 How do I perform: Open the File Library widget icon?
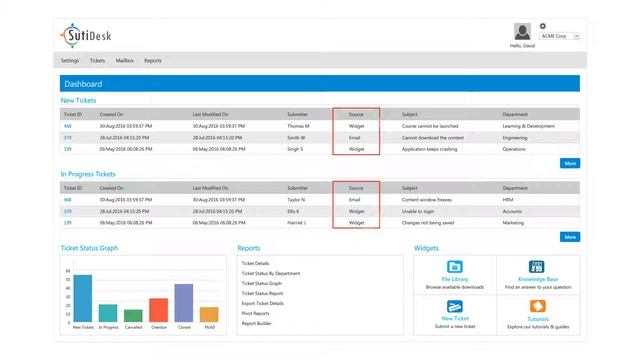click(455, 267)
